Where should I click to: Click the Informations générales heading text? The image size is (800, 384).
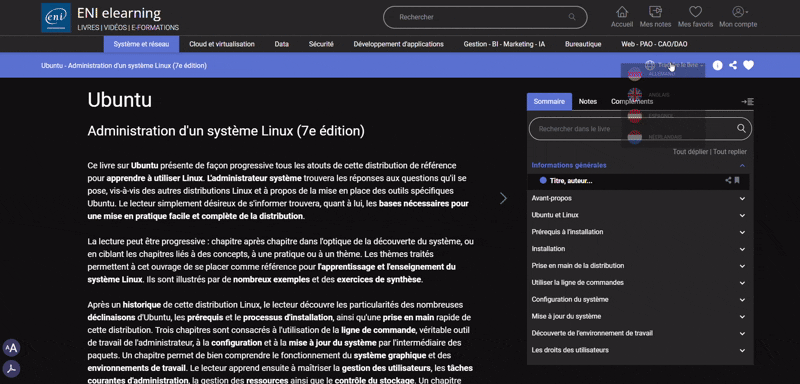point(569,165)
